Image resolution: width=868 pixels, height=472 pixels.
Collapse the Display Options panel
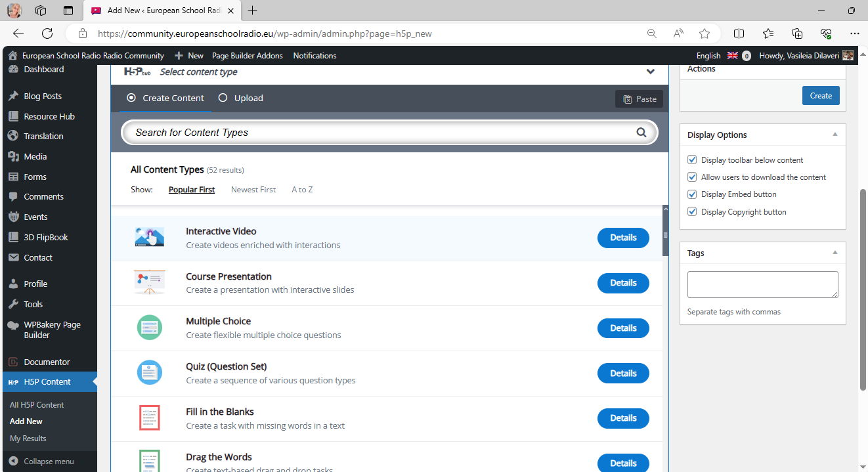point(835,135)
